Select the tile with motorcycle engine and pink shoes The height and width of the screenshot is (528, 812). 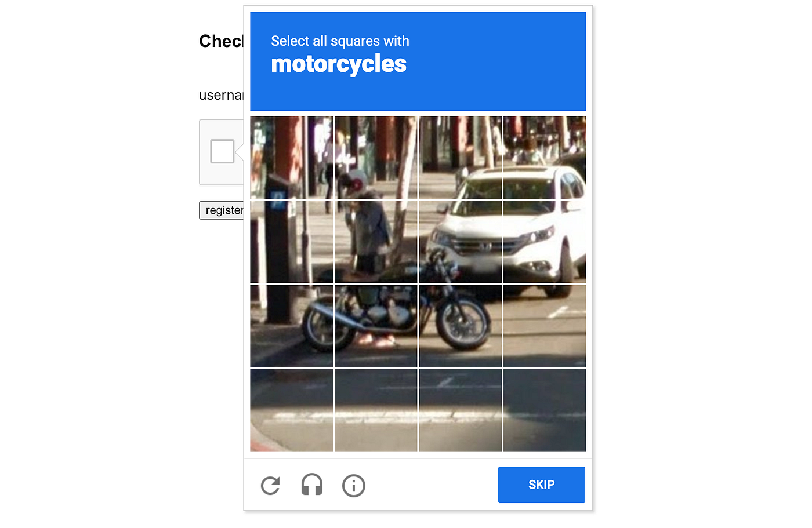376,326
